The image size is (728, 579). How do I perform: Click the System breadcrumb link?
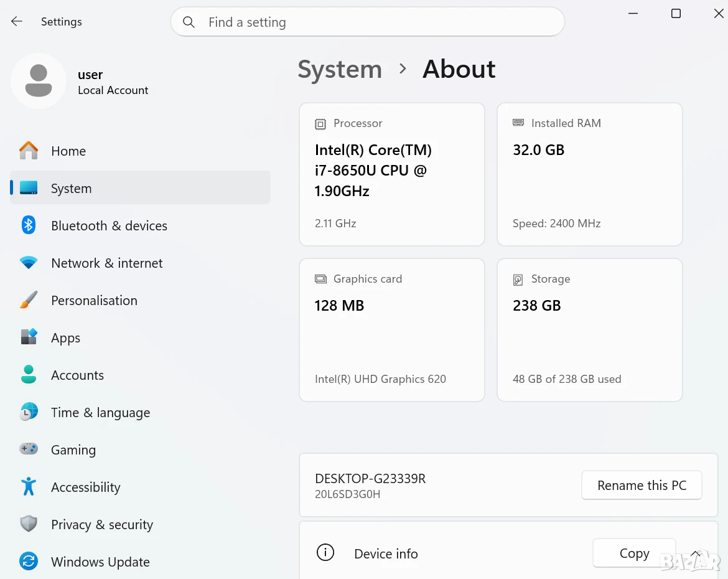[340, 70]
